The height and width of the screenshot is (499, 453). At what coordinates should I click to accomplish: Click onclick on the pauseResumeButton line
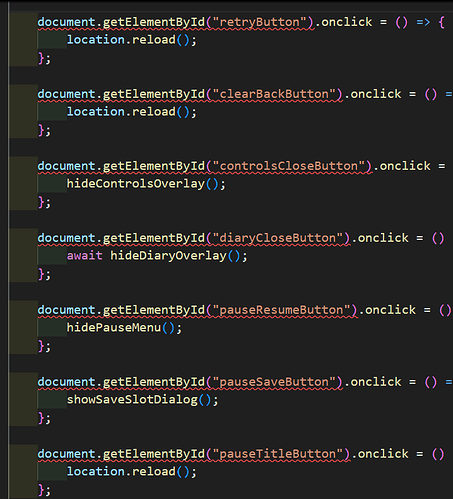[391, 310]
